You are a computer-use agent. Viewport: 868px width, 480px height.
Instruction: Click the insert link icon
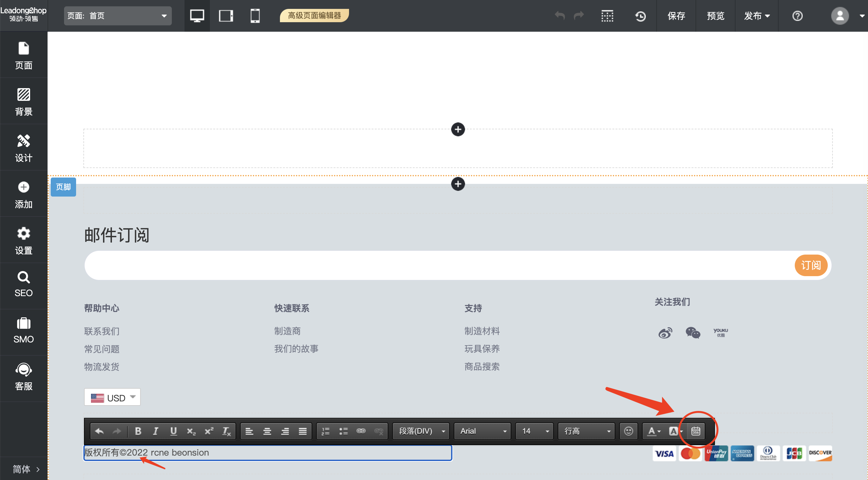click(361, 431)
